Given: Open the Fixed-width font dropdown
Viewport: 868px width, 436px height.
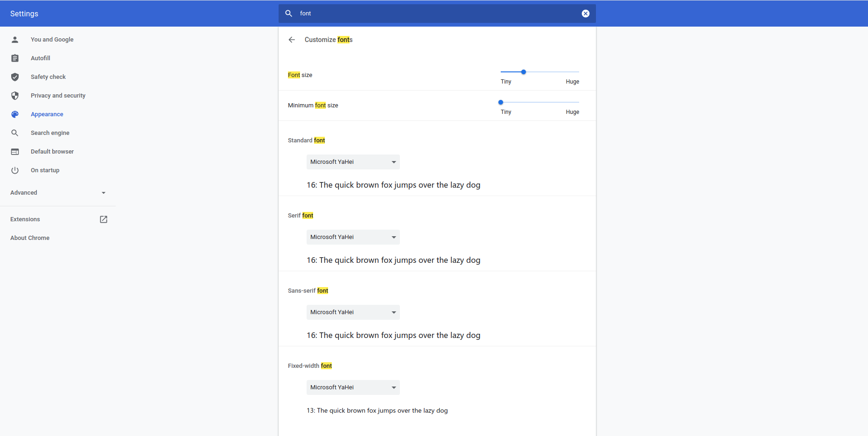Looking at the screenshot, I should coord(353,387).
